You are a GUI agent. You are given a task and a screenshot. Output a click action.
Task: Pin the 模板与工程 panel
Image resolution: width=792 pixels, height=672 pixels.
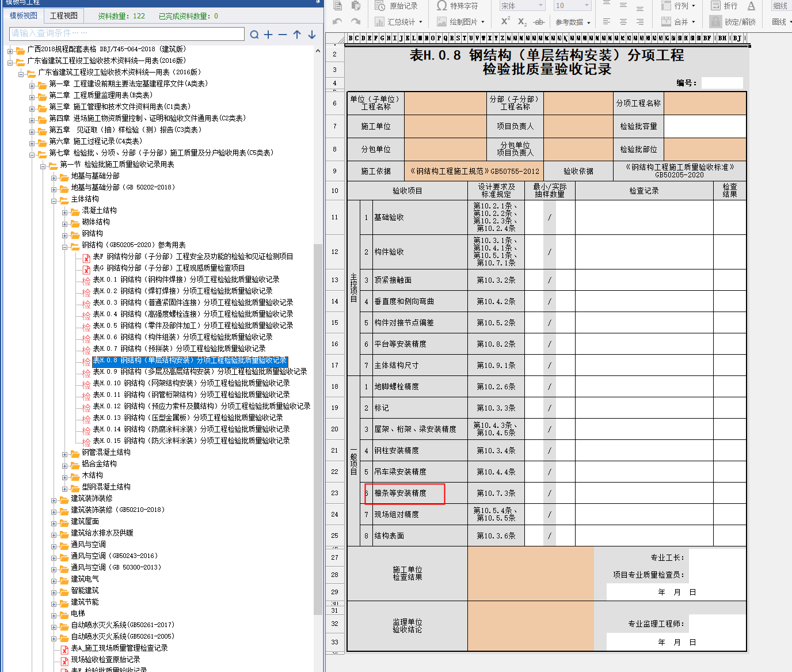[x=318, y=2]
